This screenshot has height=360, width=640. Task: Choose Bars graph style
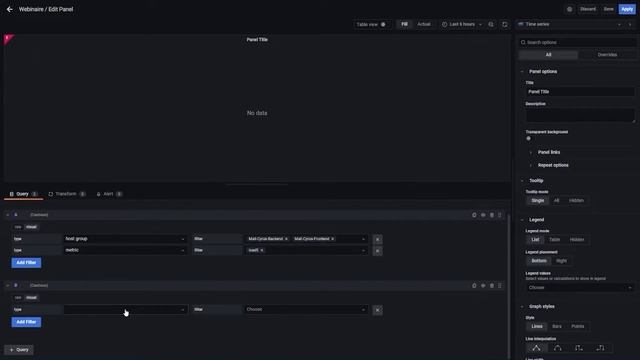tap(557, 327)
